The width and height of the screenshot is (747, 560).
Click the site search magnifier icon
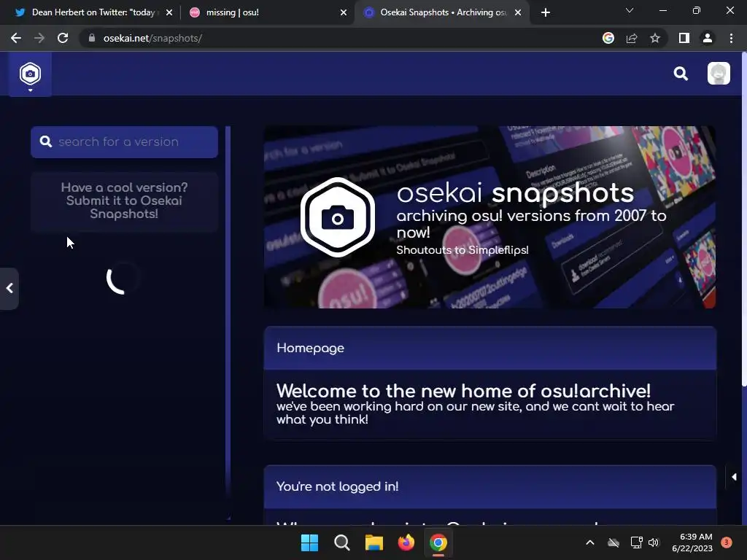click(681, 74)
